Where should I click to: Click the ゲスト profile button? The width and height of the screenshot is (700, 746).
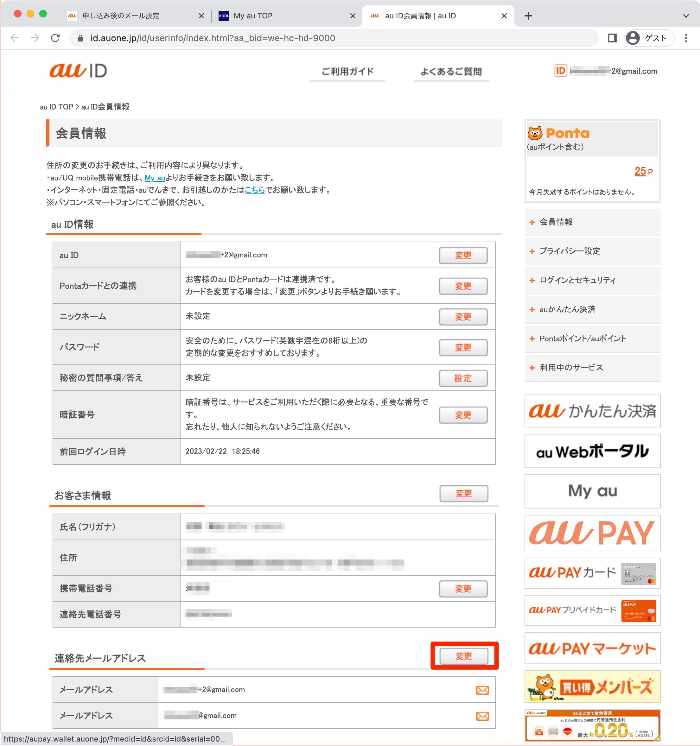tap(649, 38)
